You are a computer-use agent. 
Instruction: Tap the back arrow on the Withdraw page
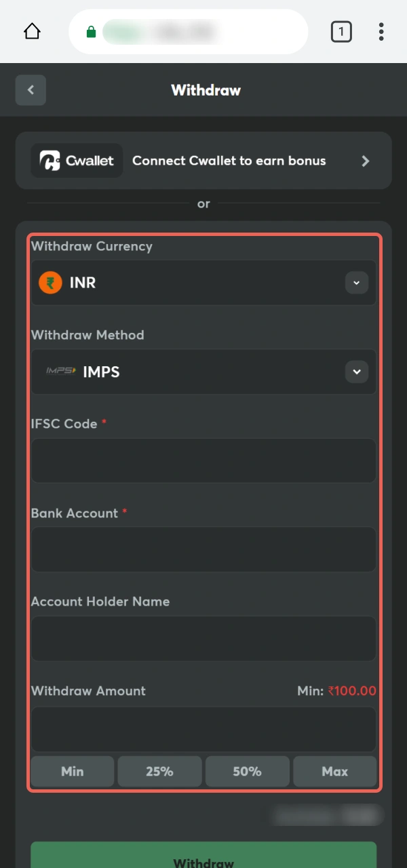coord(31,90)
